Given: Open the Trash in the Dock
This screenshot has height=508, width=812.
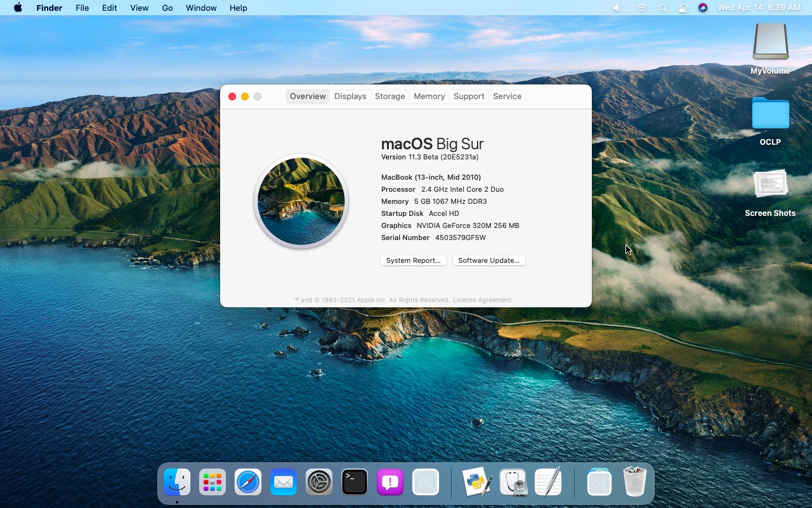Looking at the screenshot, I should point(635,483).
